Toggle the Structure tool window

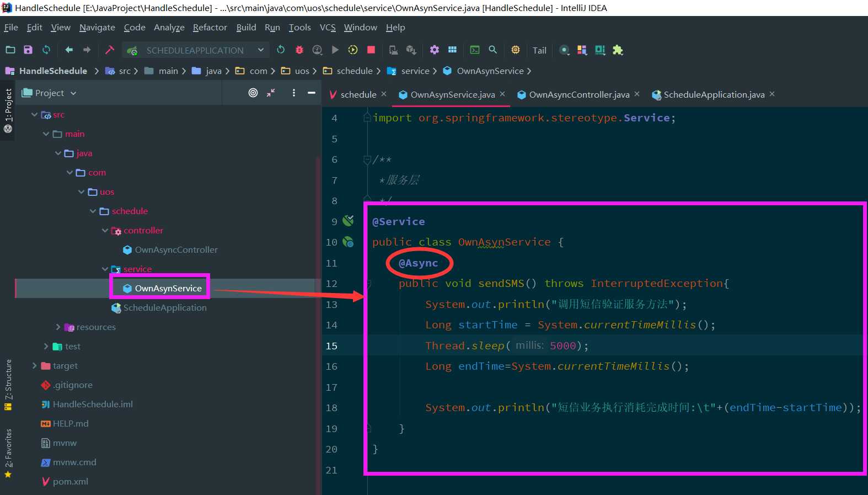[8, 385]
